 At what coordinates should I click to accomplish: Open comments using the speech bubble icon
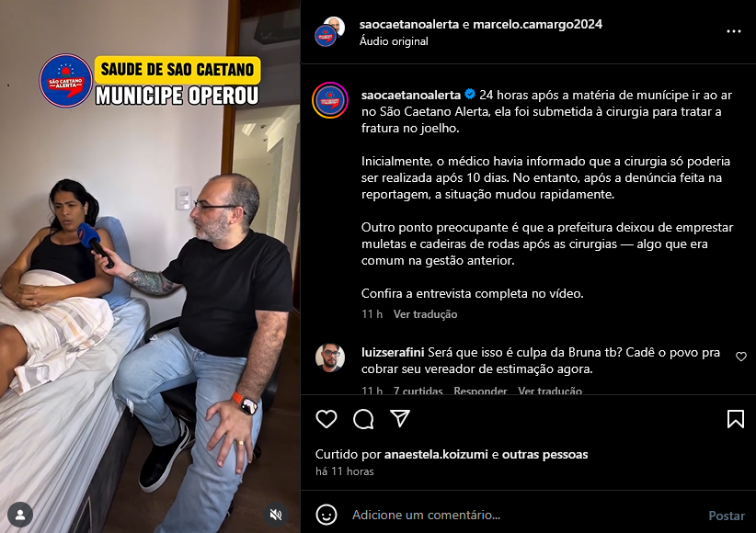[x=363, y=419]
